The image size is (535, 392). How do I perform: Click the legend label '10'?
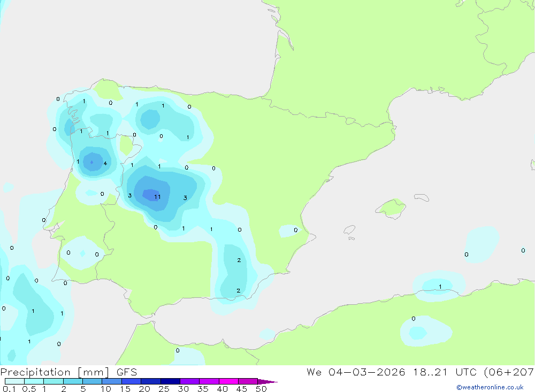click(x=106, y=389)
